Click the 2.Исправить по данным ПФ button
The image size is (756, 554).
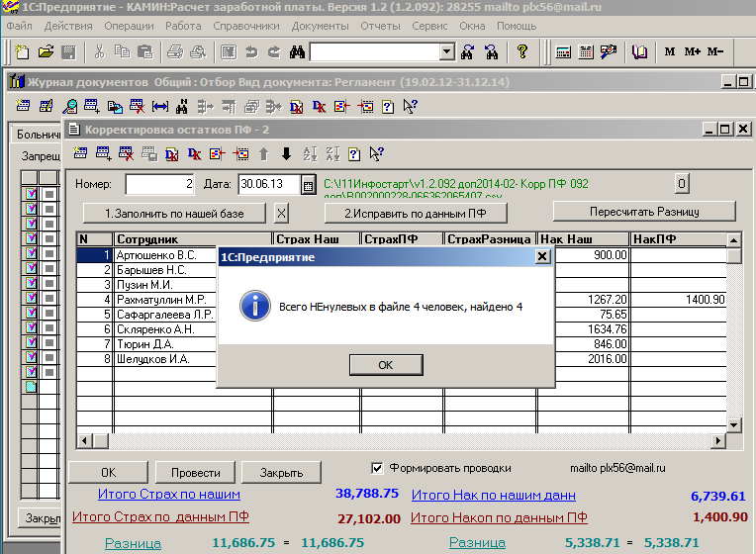point(416,213)
